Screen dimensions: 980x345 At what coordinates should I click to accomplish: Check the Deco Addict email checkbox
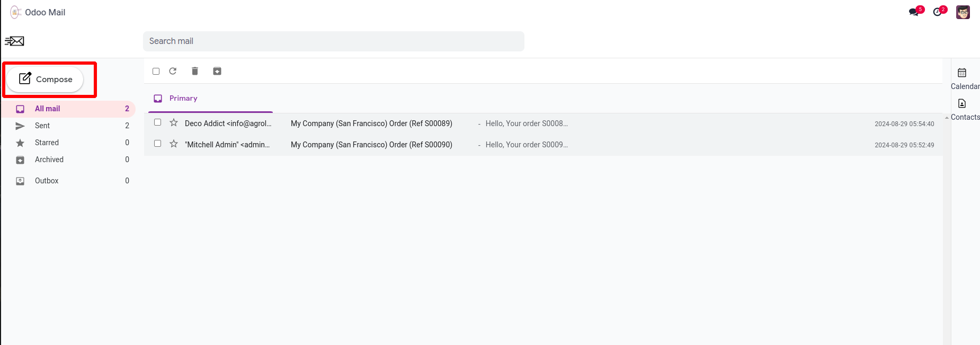[157, 122]
